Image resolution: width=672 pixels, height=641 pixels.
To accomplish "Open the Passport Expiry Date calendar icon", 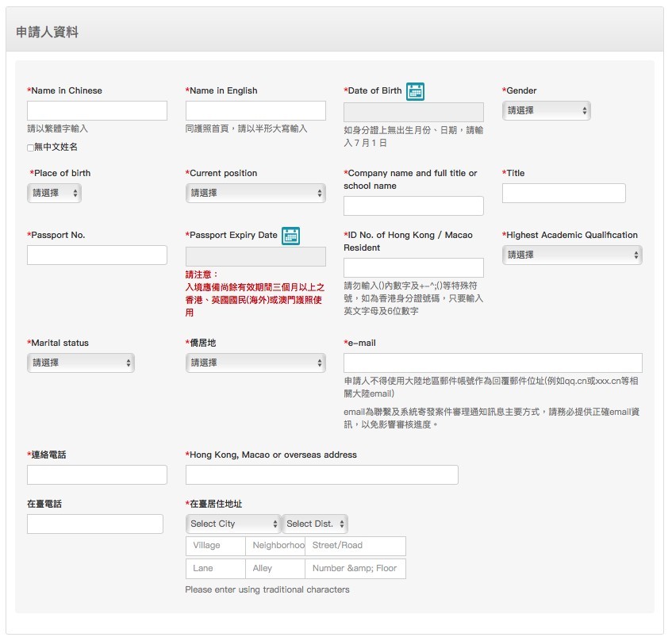I will pyautogui.click(x=290, y=236).
